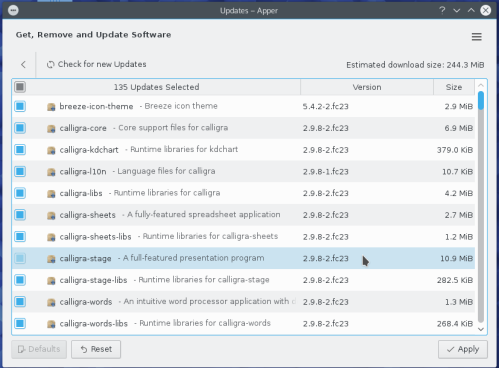Uncheck calligra-words-libs update
This screenshot has height=368, width=499.
click(20, 323)
